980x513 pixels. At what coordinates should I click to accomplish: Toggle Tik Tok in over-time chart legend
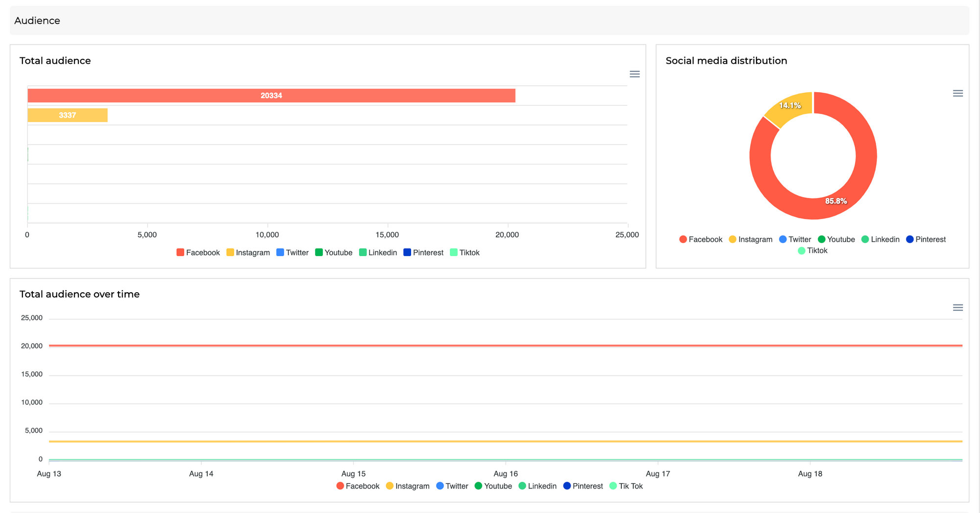(x=626, y=486)
